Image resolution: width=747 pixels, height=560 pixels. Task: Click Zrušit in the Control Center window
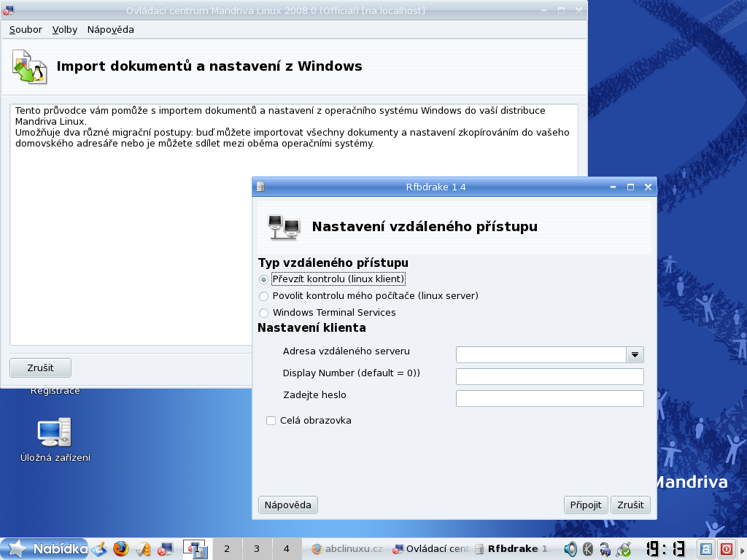point(41,367)
